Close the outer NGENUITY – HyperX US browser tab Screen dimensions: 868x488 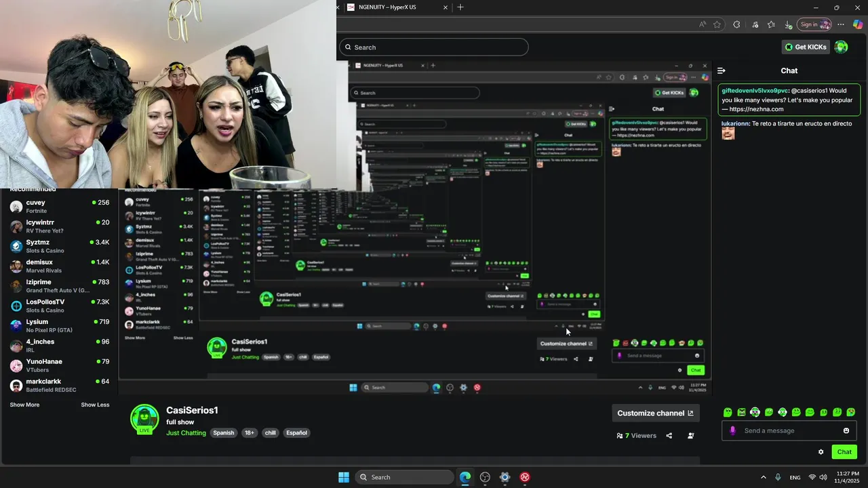click(446, 7)
